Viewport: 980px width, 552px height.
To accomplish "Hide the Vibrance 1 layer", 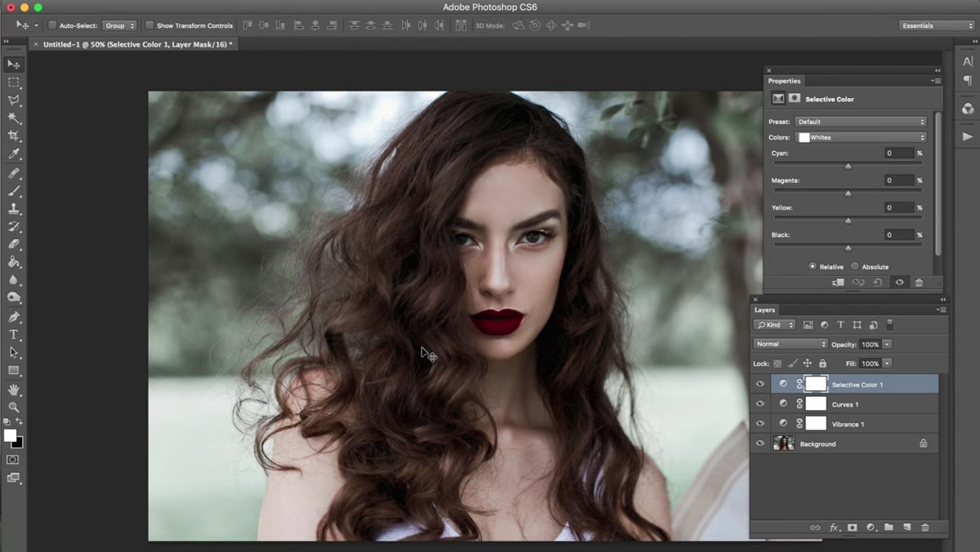I will [x=760, y=423].
